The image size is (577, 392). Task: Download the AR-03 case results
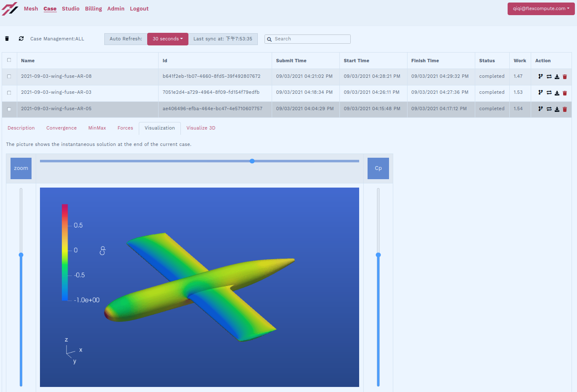point(557,93)
